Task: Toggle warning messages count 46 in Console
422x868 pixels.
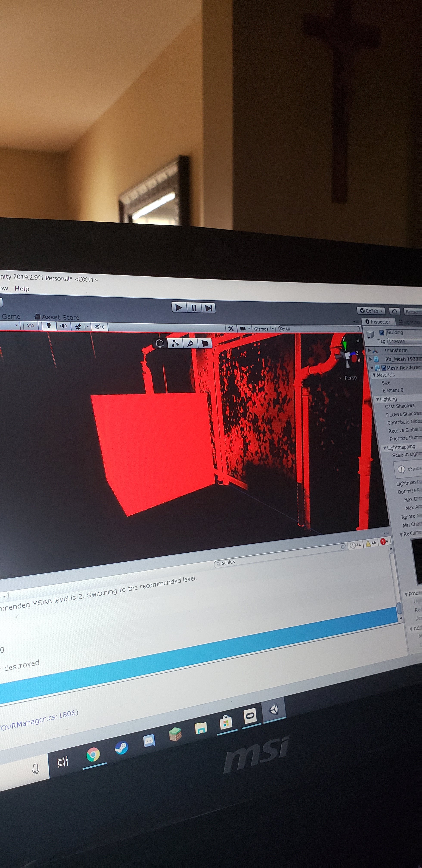Action: click(371, 543)
